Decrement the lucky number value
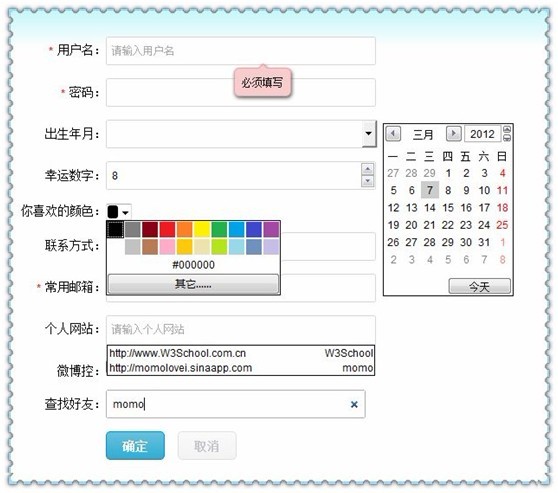Viewport: 558px width, 493px height. 368,182
